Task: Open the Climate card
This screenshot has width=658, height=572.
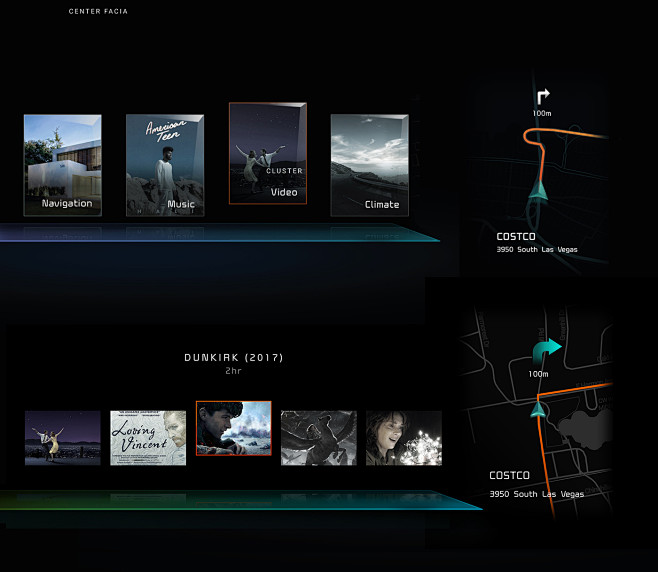Action: click(370, 165)
